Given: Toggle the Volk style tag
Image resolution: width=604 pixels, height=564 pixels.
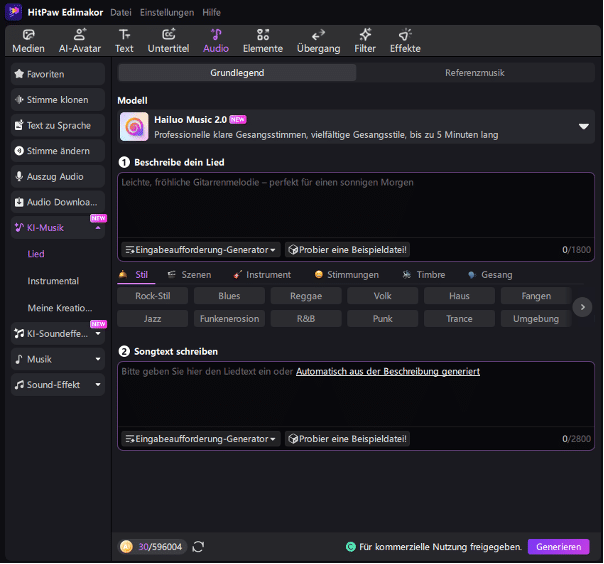Looking at the screenshot, I should coord(383,296).
